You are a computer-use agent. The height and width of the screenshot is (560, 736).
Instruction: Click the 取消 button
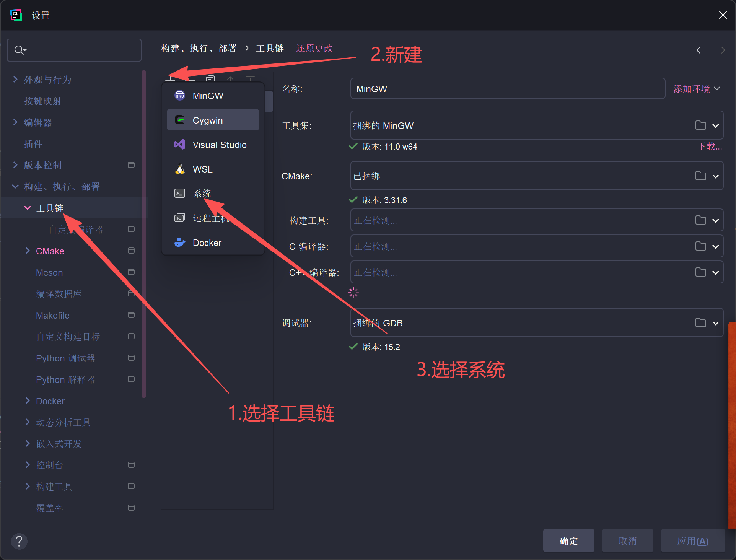point(627,540)
